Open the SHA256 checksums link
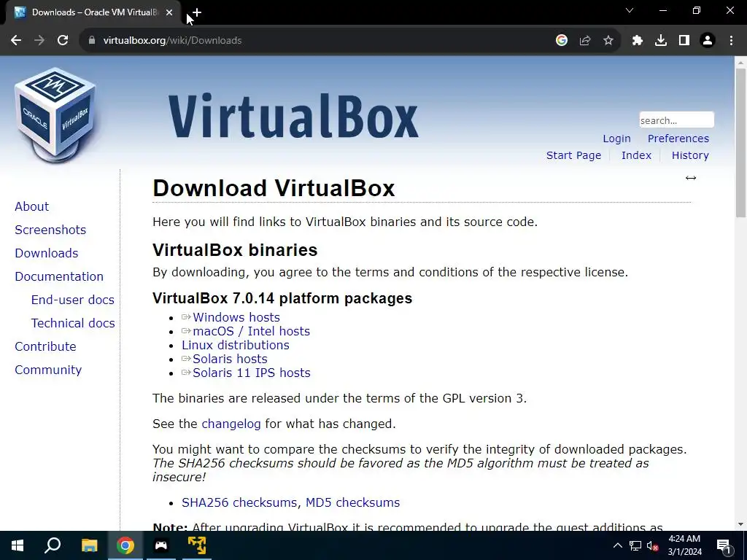This screenshot has width=747, height=560. (x=239, y=503)
